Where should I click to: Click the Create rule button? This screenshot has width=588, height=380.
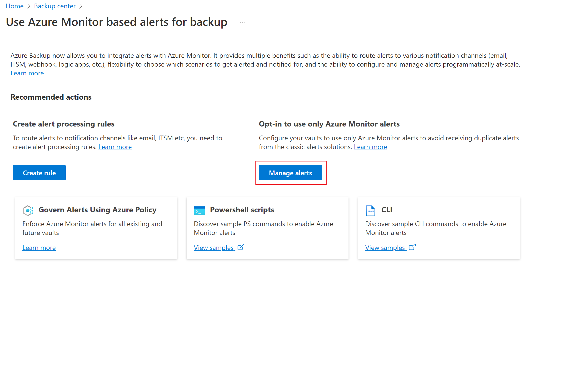tap(40, 173)
